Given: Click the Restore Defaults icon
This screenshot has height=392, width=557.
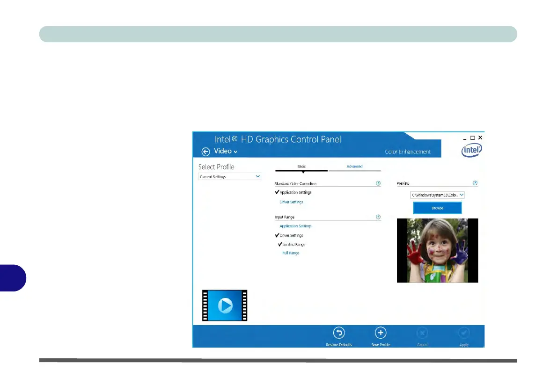Looking at the screenshot, I should [x=339, y=333].
